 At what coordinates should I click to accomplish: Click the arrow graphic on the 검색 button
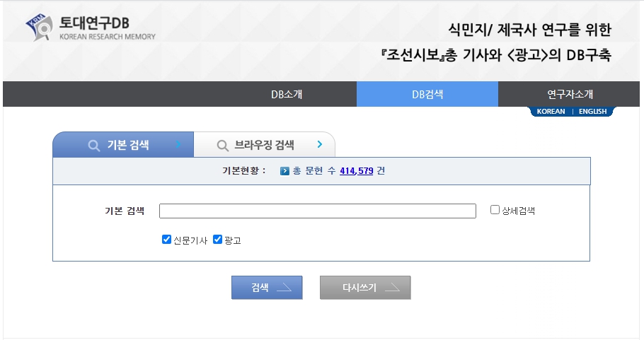[x=283, y=288]
